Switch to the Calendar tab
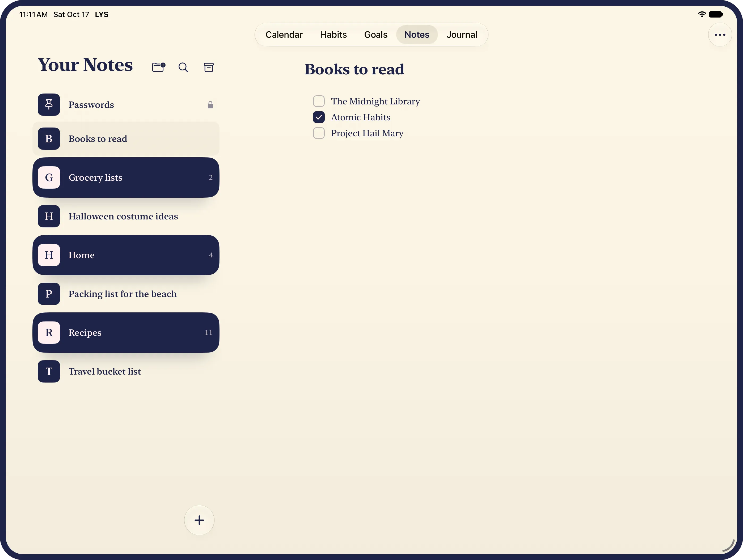 (x=284, y=35)
